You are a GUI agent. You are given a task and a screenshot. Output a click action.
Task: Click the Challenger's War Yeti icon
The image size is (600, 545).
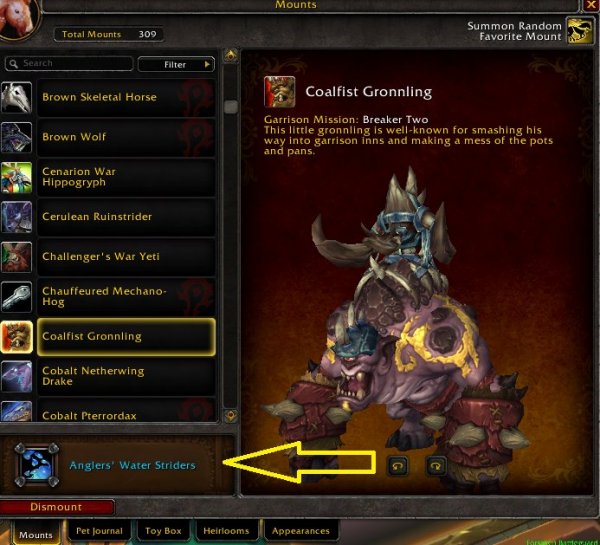pos(16,257)
